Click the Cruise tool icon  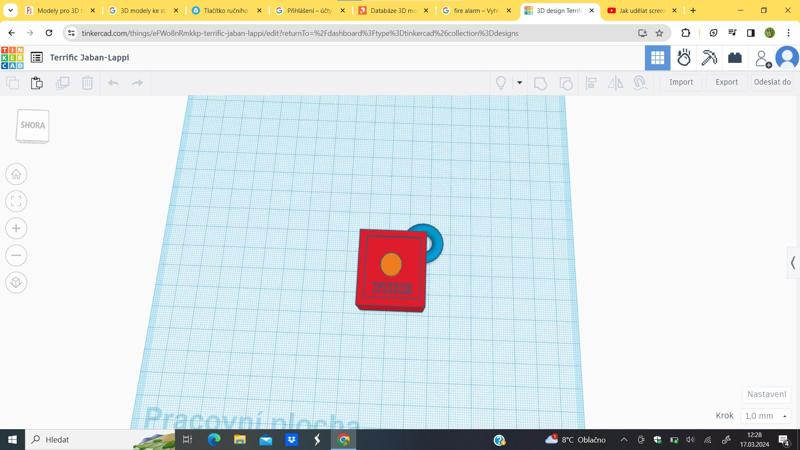[640, 83]
